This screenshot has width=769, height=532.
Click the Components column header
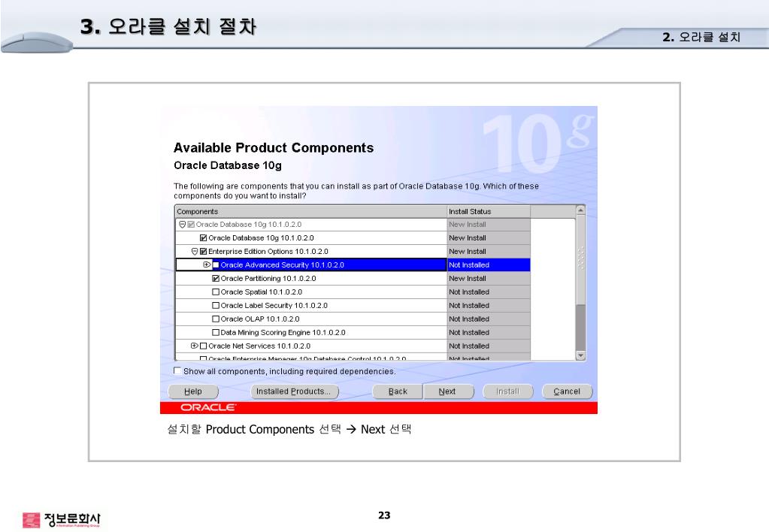click(x=311, y=211)
